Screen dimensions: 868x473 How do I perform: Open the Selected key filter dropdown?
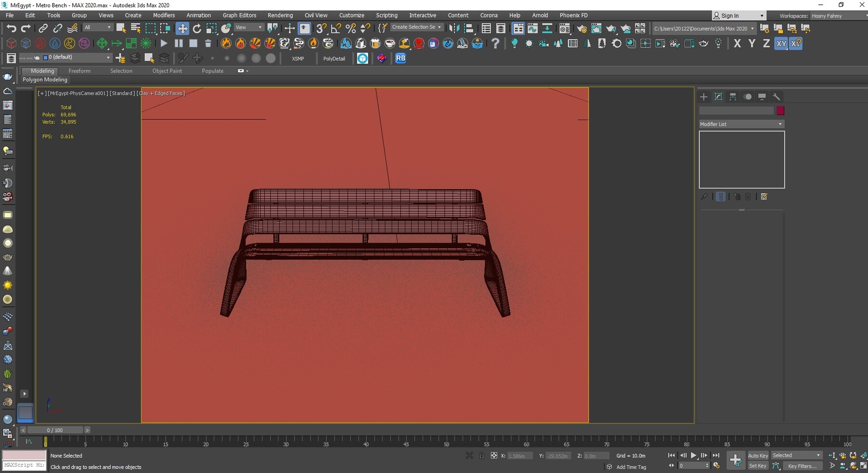point(796,455)
